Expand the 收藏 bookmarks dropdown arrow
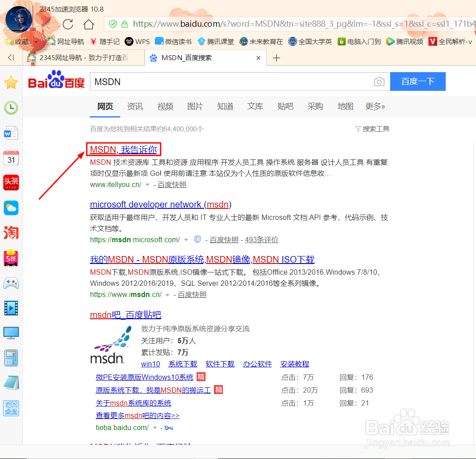Screen dimensions: 476x459 pos(36,41)
